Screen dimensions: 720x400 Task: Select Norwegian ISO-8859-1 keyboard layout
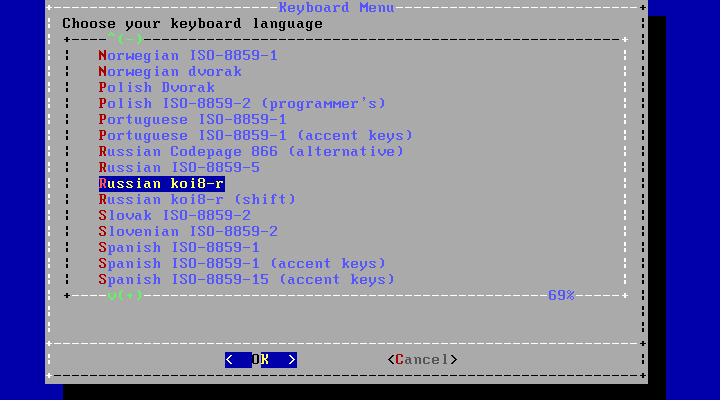(x=187, y=56)
